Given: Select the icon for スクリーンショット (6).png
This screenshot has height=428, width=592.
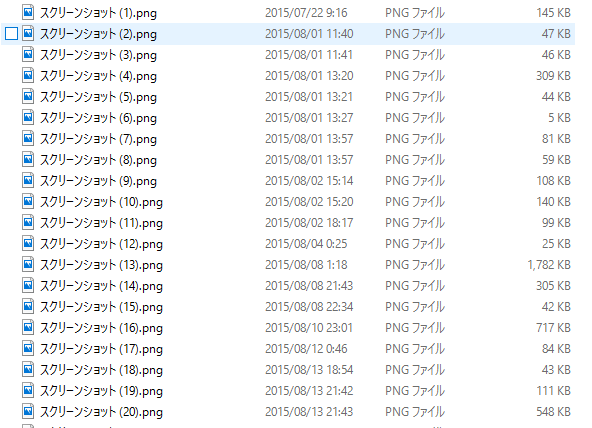Looking at the screenshot, I should click(28, 118).
